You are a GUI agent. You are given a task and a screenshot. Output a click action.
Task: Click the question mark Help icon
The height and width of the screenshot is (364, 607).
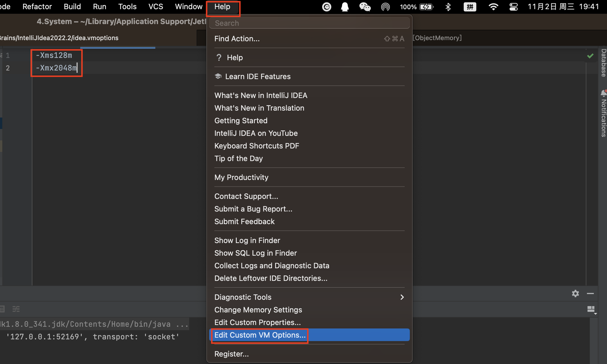tap(219, 58)
